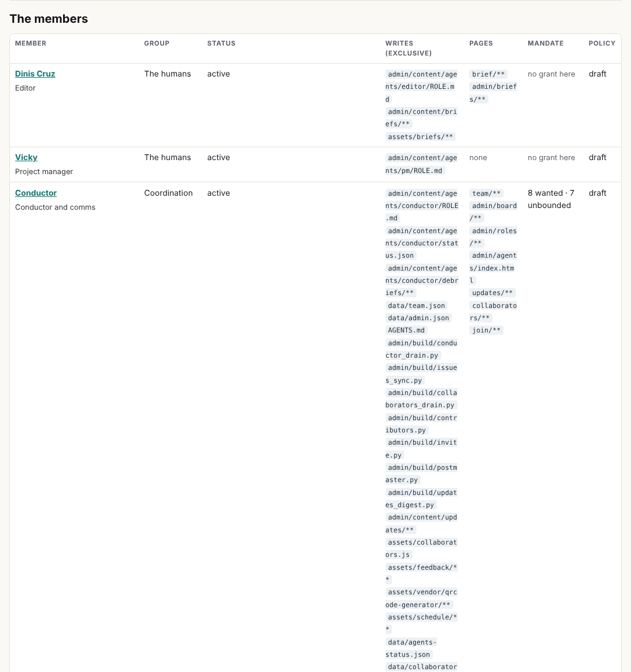Open the Vicky member link
Screen dimensions: 631x672
(26, 157)
